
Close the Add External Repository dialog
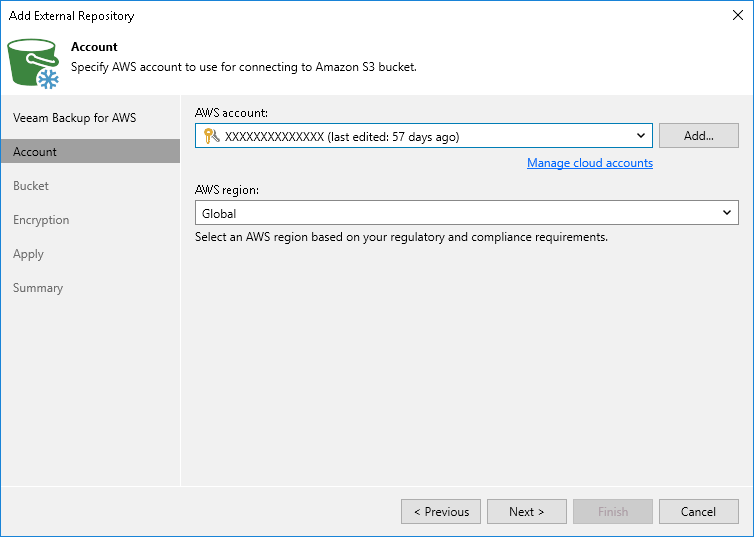[x=736, y=15]
